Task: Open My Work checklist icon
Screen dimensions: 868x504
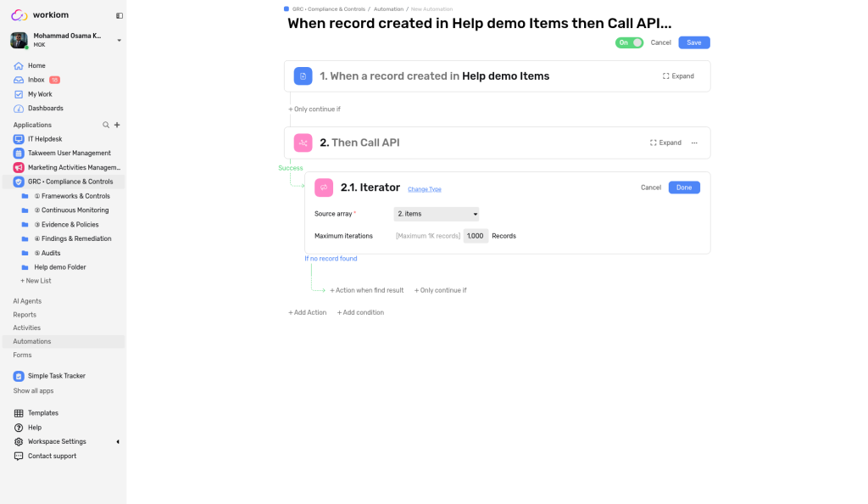Action: (x=19, y=94)
